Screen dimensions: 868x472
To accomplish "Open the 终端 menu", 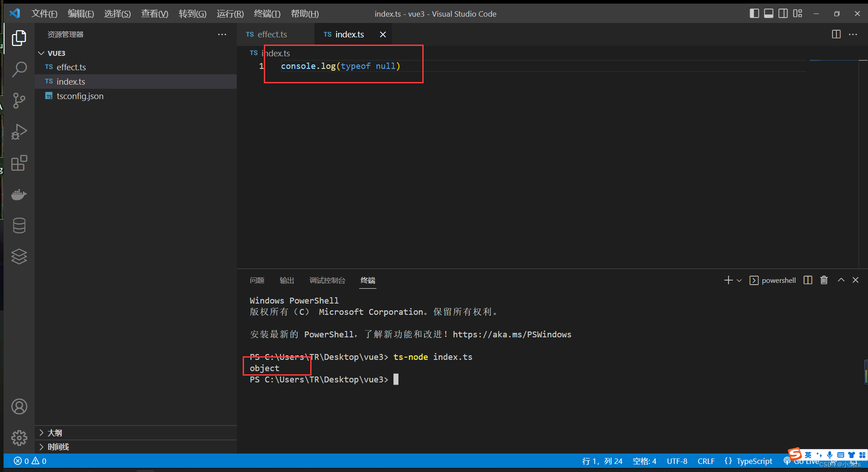I will point(267,14).
